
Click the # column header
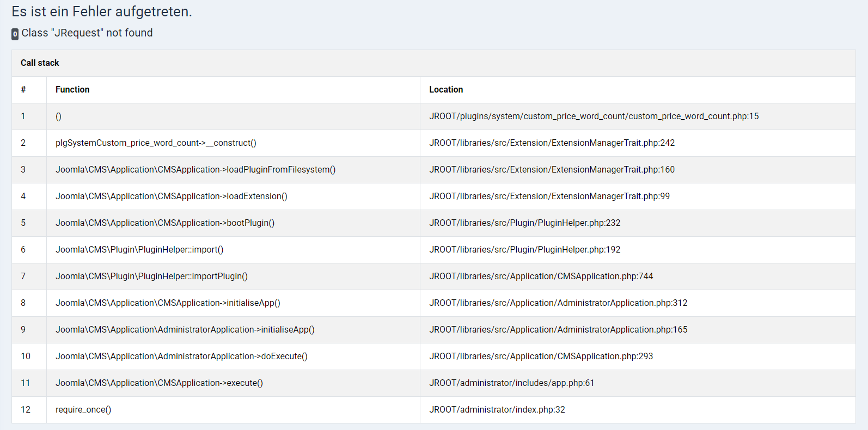click(x=23, y=90)
